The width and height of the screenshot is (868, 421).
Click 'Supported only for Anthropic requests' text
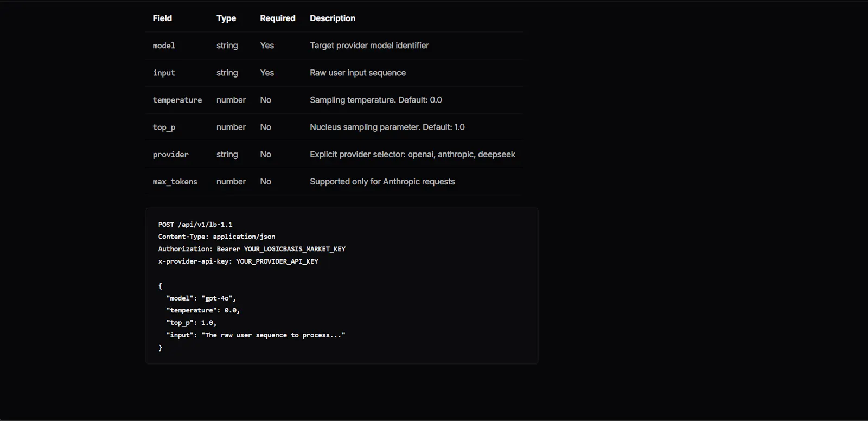point(382,181)
